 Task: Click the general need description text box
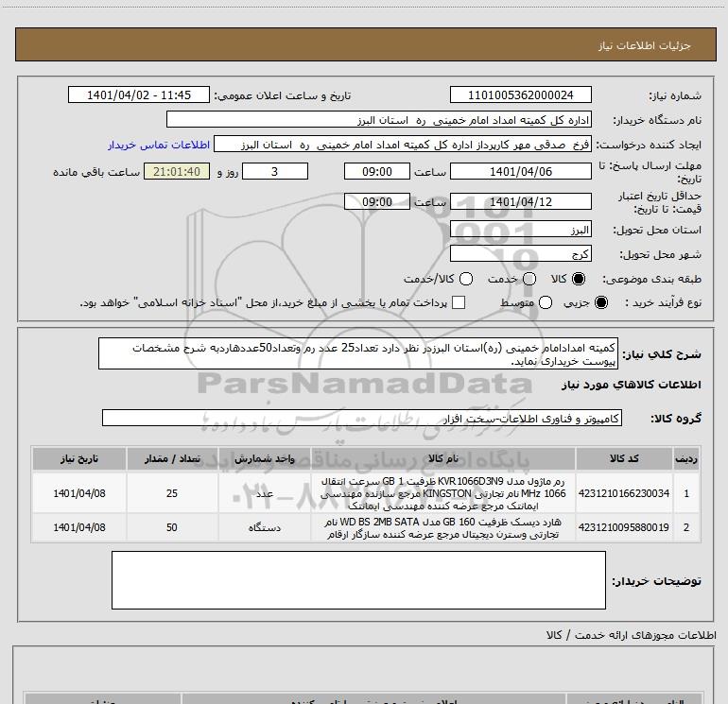(x=358, y=353)
